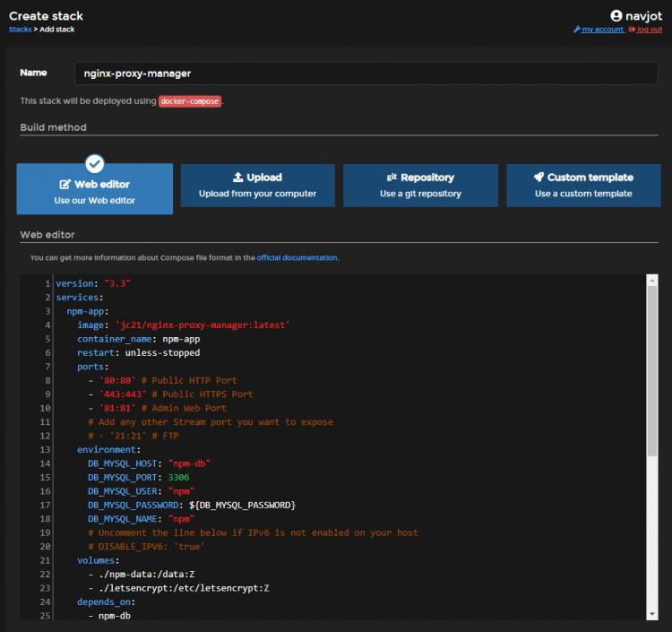Click the checkmark badge above Web editor

95,164
